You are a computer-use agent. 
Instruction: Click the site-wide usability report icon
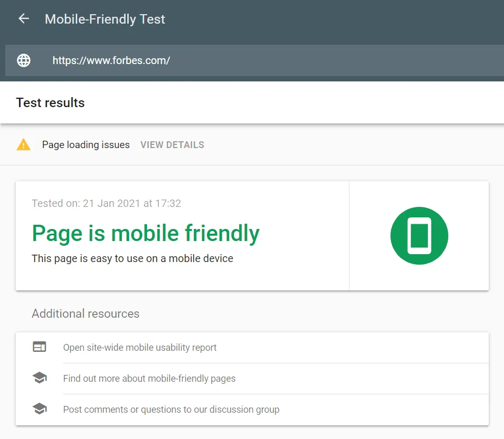39,347
